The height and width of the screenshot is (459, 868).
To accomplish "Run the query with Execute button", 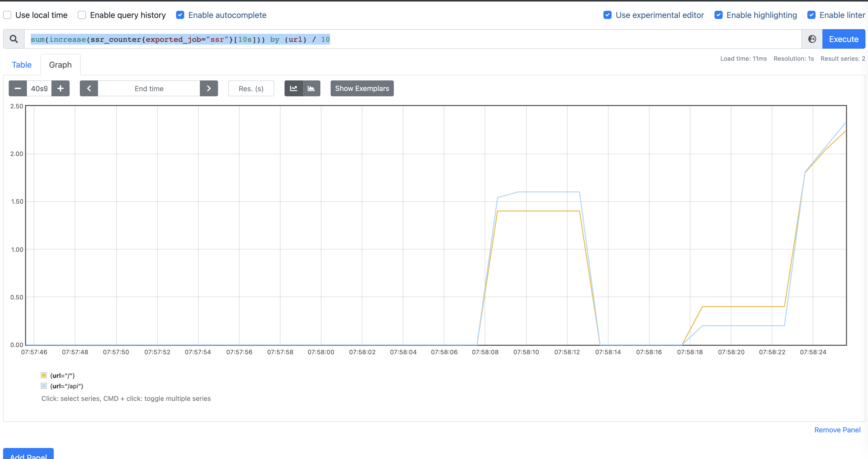I will [x=844, y=39].
